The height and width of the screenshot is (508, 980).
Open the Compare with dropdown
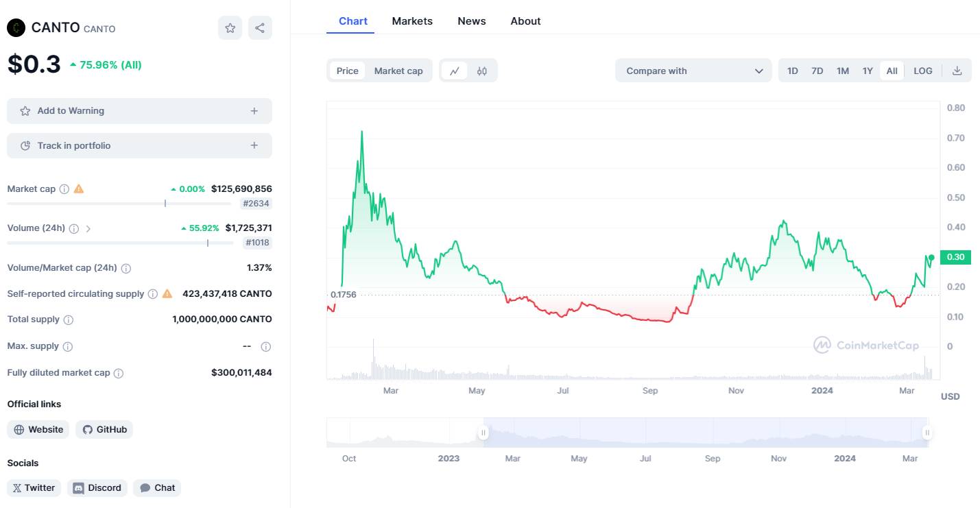(x=693, y=71)
